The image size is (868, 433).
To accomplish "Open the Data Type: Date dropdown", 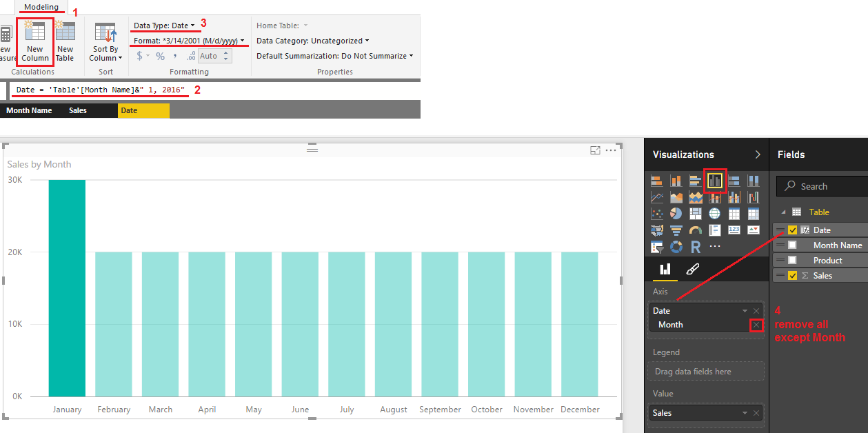I will 164,26.
